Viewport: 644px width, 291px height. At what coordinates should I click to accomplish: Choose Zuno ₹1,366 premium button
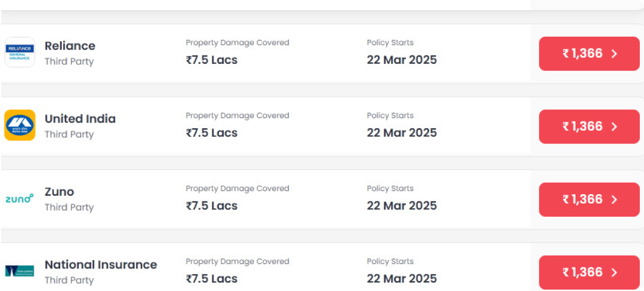coord(589,199)
